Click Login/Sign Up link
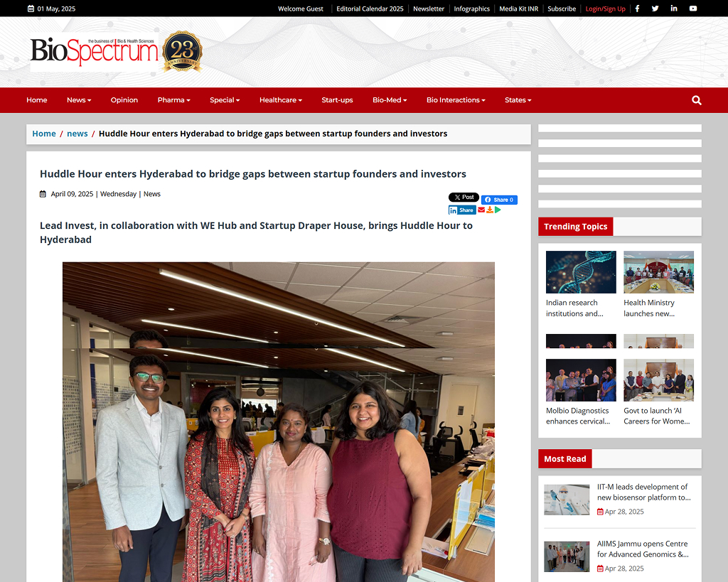 tap(606, 9)
